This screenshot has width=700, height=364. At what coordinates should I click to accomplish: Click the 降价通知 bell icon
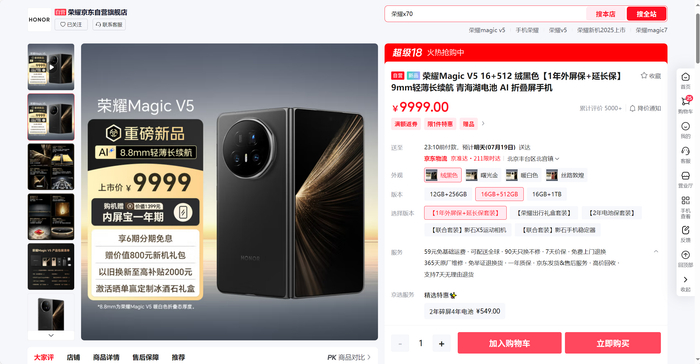pos(632,108)
